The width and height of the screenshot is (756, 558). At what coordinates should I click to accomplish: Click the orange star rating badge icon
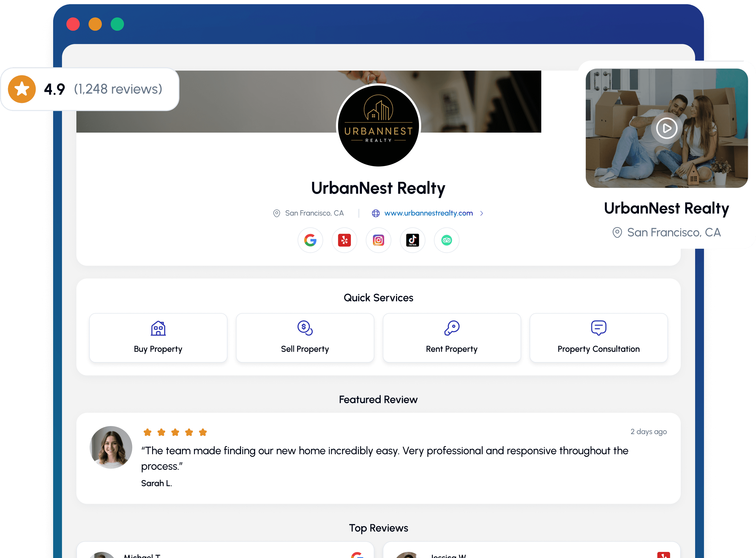click(22, 89)
